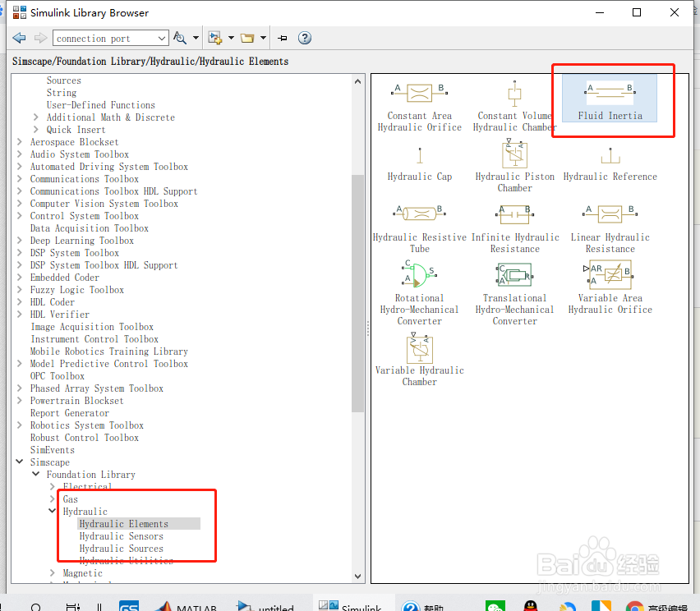Collapse the Simscape library node

(20, 462)
